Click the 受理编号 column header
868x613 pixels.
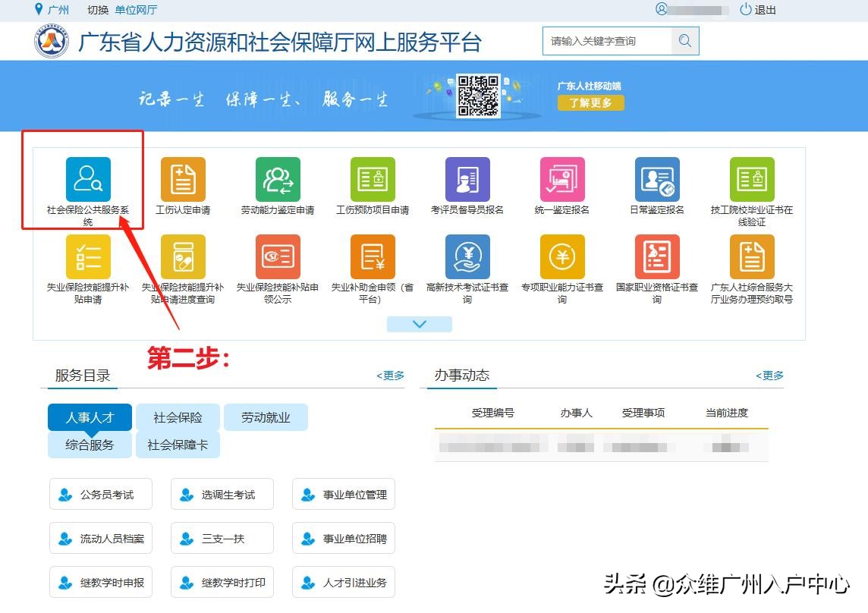click(x=492, y=413)
